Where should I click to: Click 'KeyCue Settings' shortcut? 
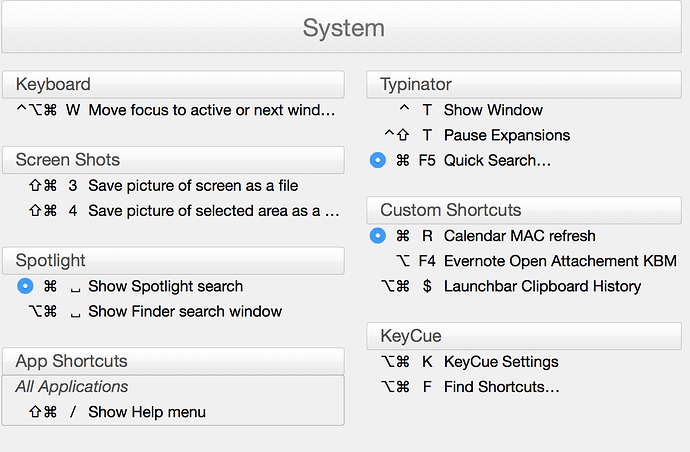click(x=501, y=362)
